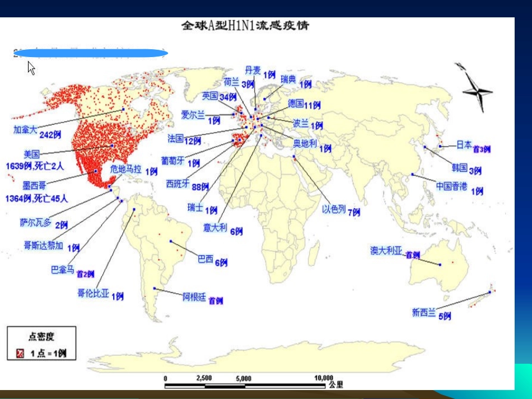Screen dimensions: 532x399
Task: Click the scale bar 5,000 mark
Action: (244, 378)
